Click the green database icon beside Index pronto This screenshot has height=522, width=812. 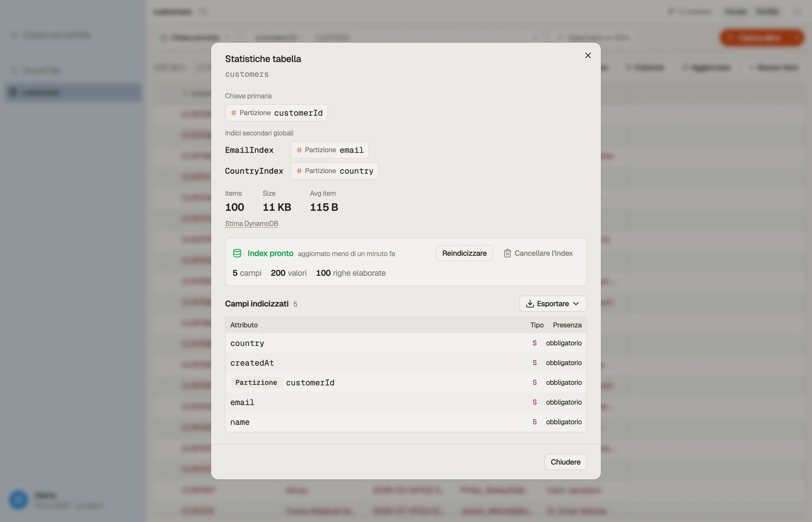[237, 253]
